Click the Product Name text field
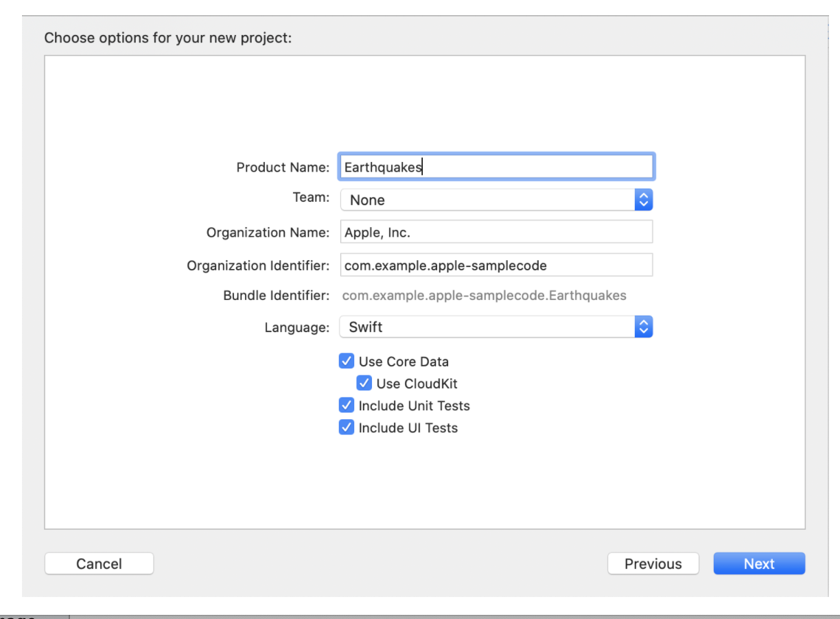The height and width of the screenshot is (619, 840). tap(495, 167)
